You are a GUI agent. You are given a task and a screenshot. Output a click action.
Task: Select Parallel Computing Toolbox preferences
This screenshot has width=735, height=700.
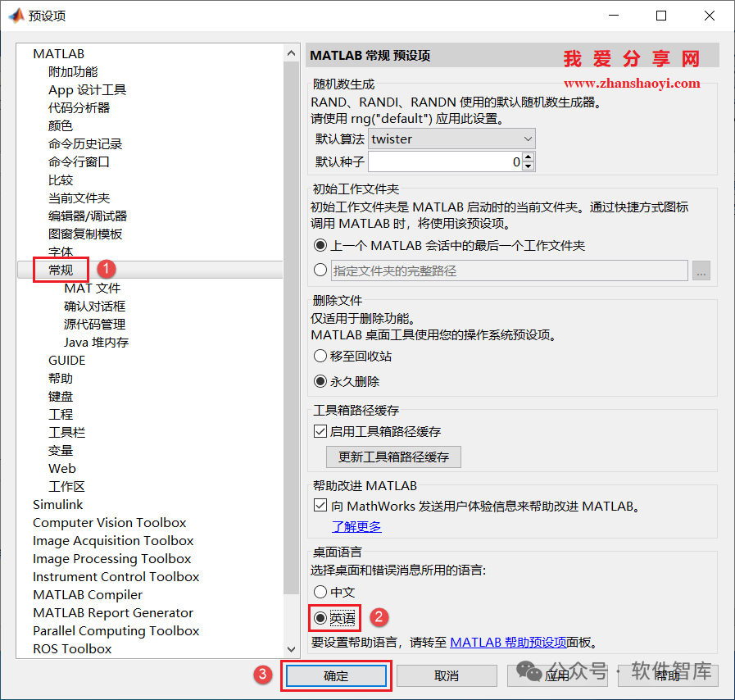pyautogui.click(x=116, y=630)
